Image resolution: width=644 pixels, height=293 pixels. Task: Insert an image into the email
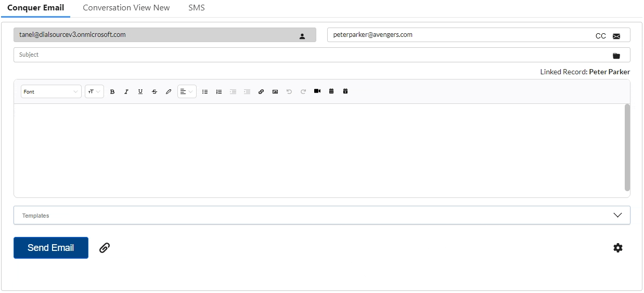point(275,91)
